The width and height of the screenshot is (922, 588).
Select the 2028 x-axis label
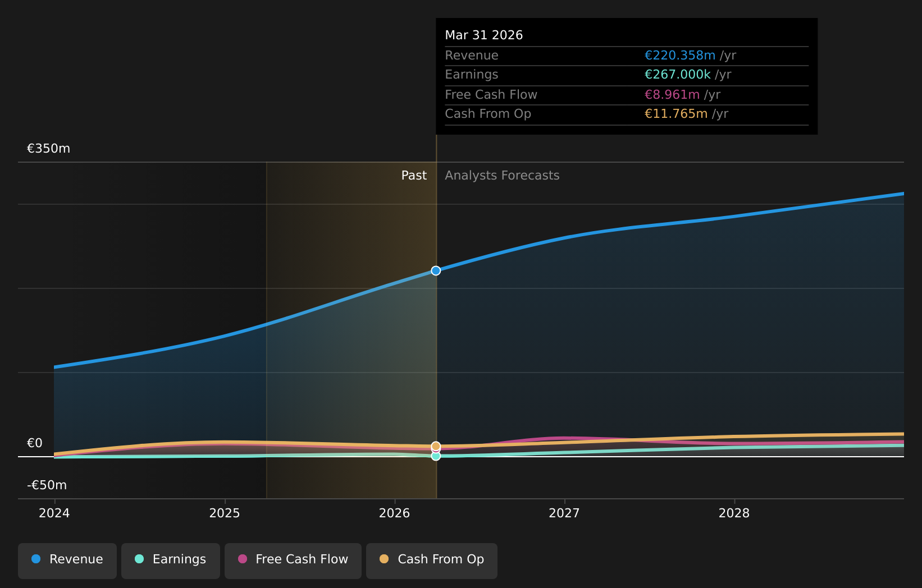tap(734, 513)
